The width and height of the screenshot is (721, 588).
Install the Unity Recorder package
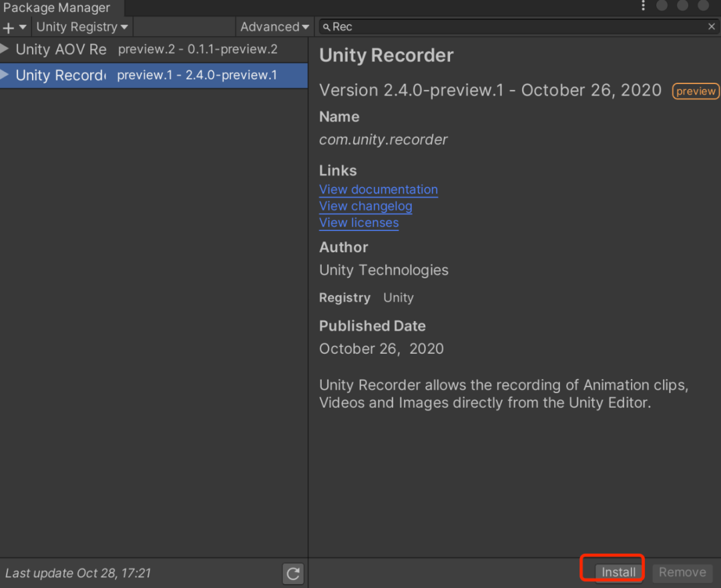point(618,571)
